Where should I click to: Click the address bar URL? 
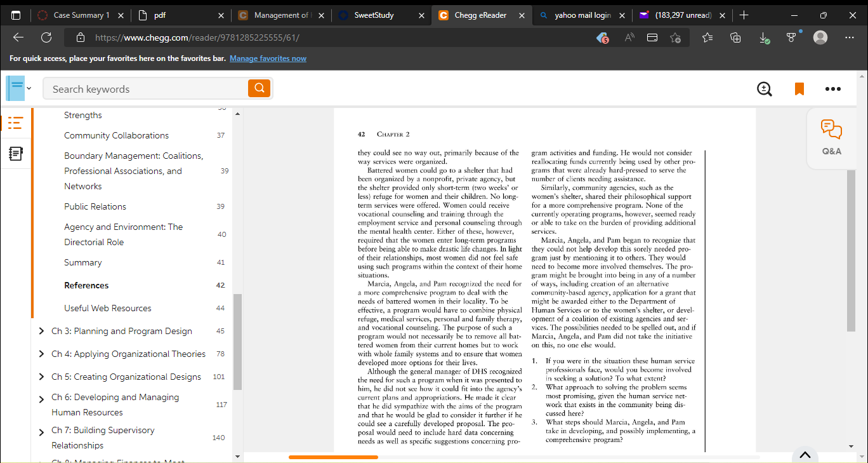197,37
